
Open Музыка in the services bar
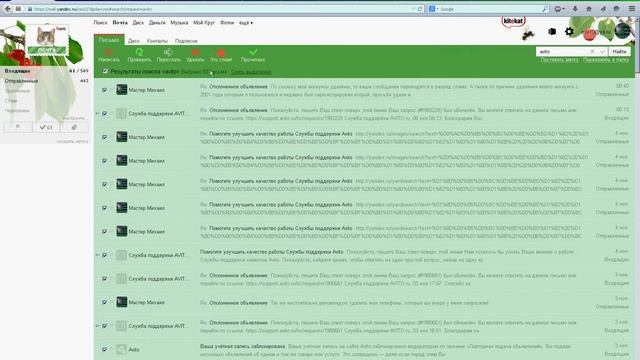point(179,23)
